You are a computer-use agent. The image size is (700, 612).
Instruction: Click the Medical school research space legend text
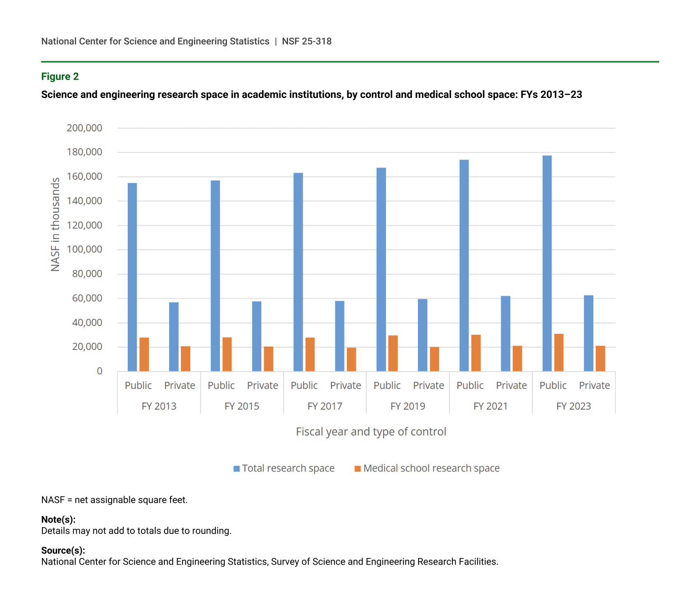pos(431,468)
